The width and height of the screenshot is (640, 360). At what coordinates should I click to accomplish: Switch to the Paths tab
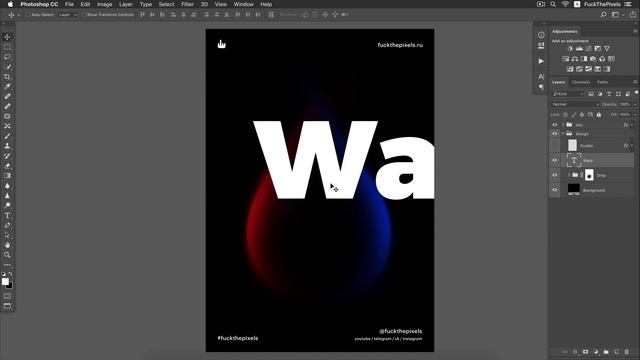[x=602, y=82]
